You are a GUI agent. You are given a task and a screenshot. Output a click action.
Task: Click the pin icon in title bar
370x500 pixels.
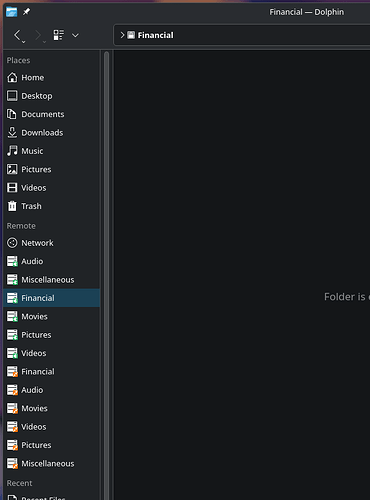coord(26,12)
